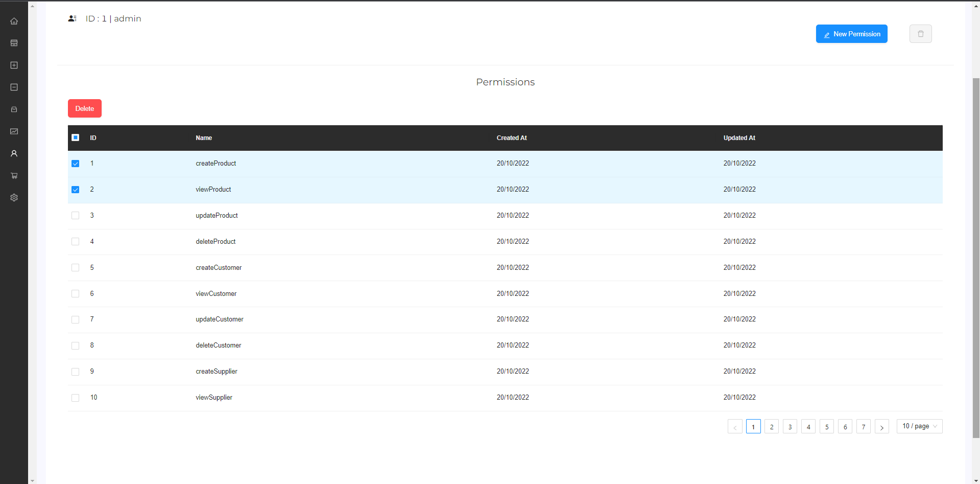Click the New Permission button
Screen dimensions: 980x484
point(851,34)
